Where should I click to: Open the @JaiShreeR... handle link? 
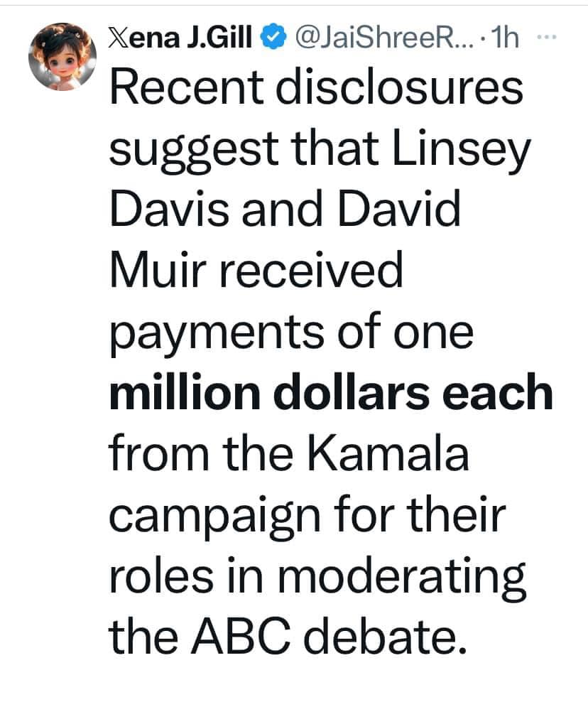pos(368,36)
